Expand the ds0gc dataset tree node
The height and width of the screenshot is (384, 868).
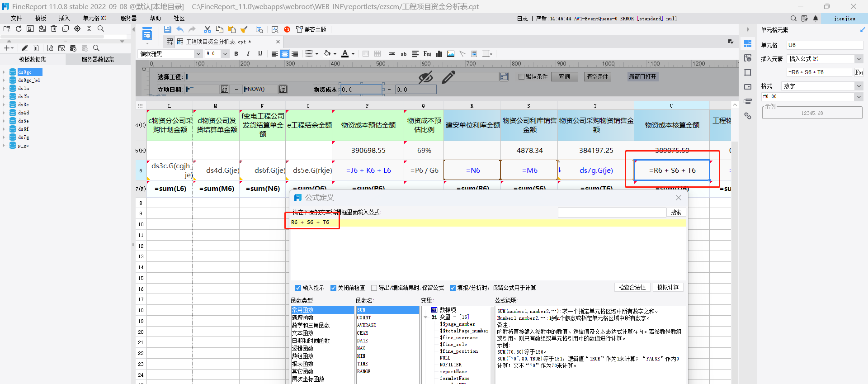tap(4, 72)
